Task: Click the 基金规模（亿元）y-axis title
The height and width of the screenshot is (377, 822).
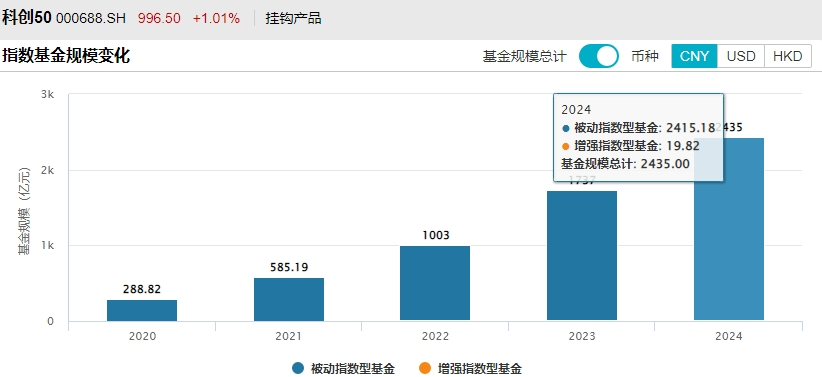Action: (x=24, y=210)
